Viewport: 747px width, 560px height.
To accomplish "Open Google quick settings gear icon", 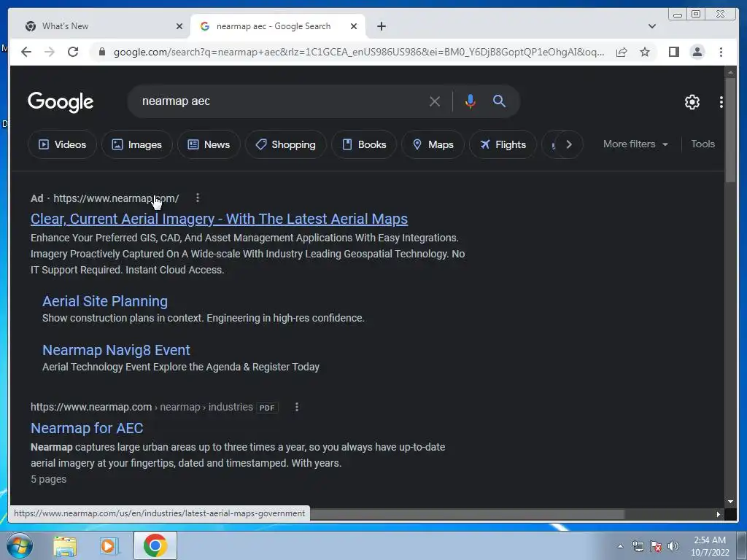I will point(692,102).
